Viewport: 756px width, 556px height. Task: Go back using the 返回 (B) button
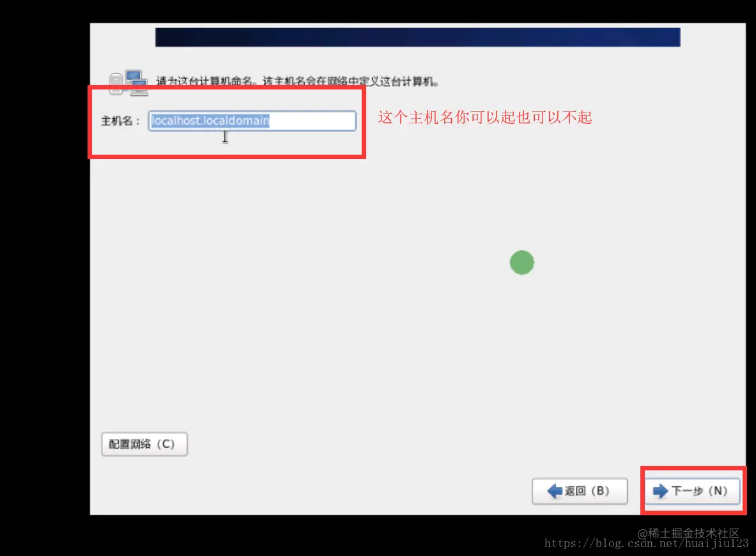click(x=579, y=491)
